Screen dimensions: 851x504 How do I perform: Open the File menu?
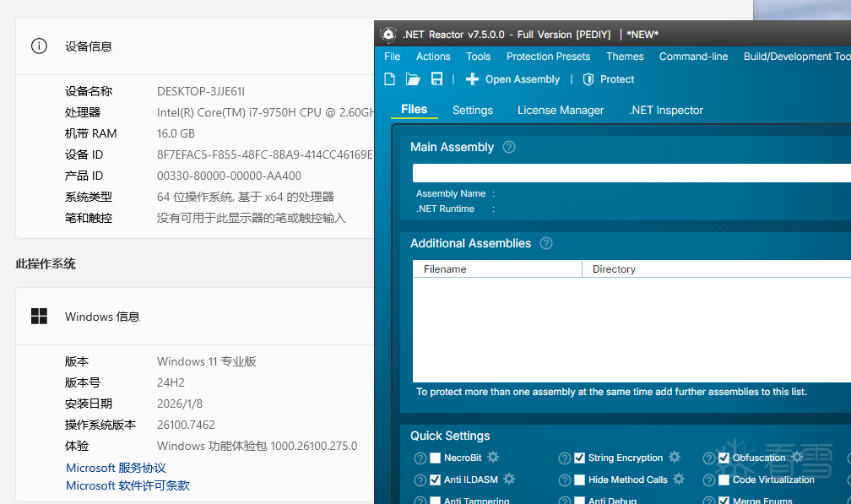[x=392, y=57]
